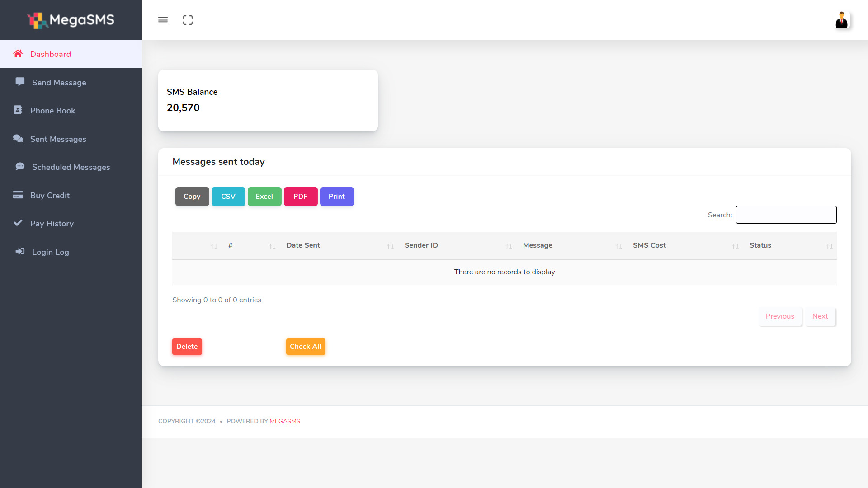Open Sent Messages in sidebar
The height and width of the screenshot is (488, 868).
pos(58,139)
